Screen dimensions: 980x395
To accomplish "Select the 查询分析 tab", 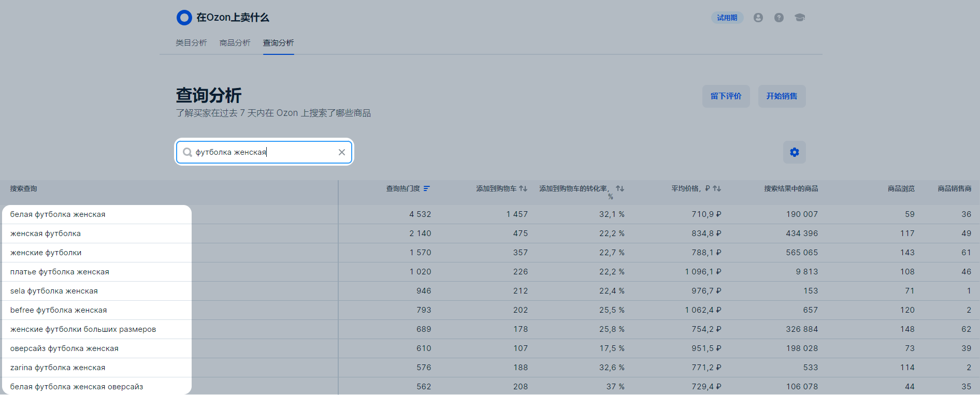I will (x=278, y=43).
